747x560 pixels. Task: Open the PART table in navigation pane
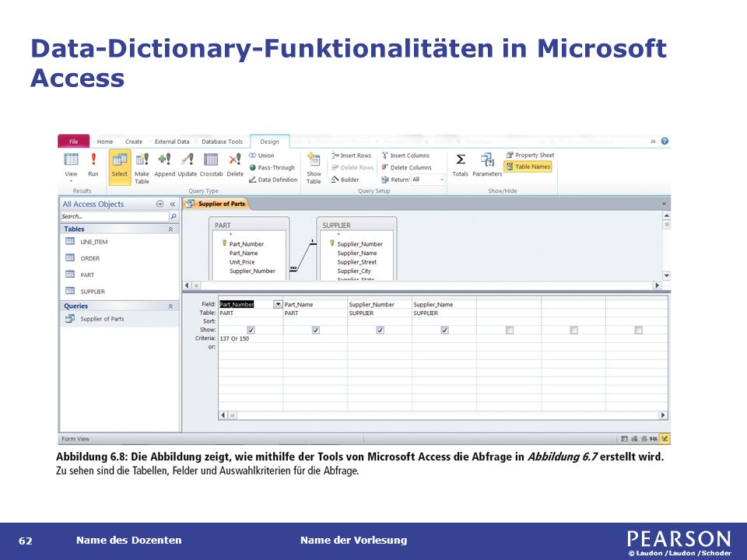tap(87, 275)
